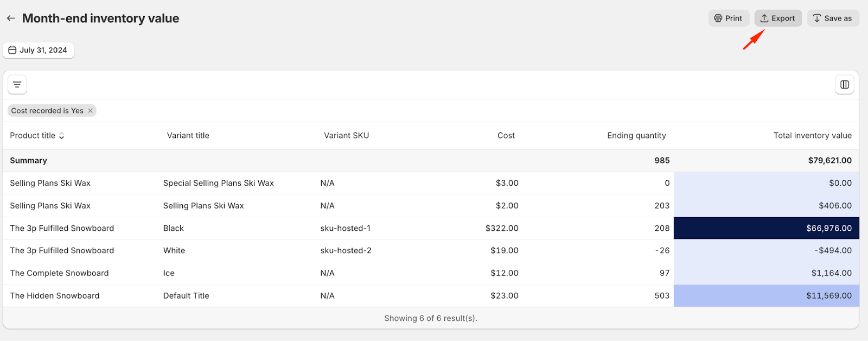This screenshot has height=341, width=868.
Task: Click the Ending quantity column header
Action: point(636,136)
